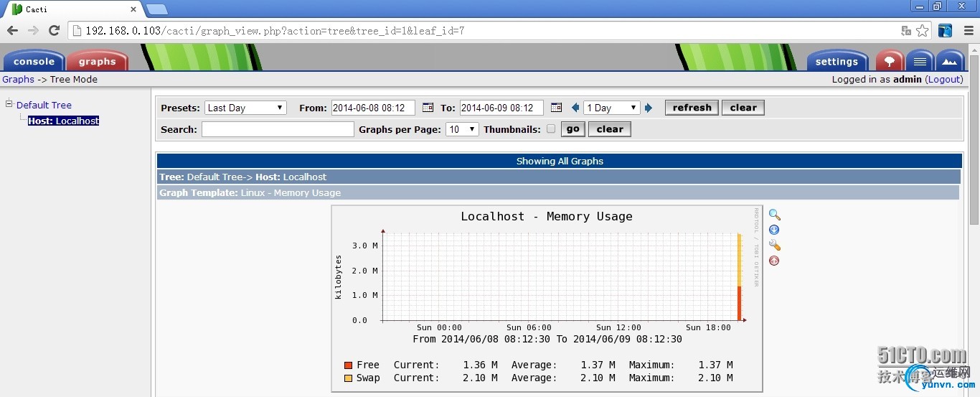Zoom graph with magnifier icon
The height and width of the screenshot is (397, 980).
click(774, 215)
